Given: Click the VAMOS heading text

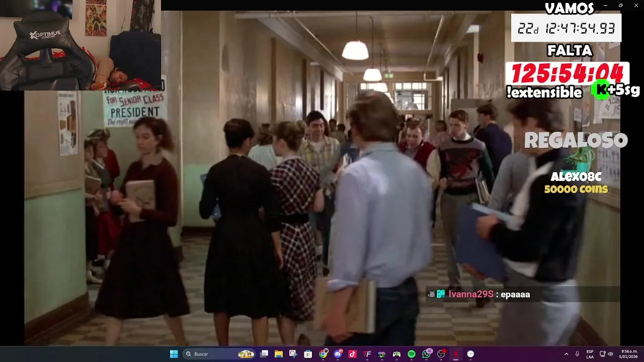Looking at the screenshot, I should pyautogui.click(x=570, y=8).
